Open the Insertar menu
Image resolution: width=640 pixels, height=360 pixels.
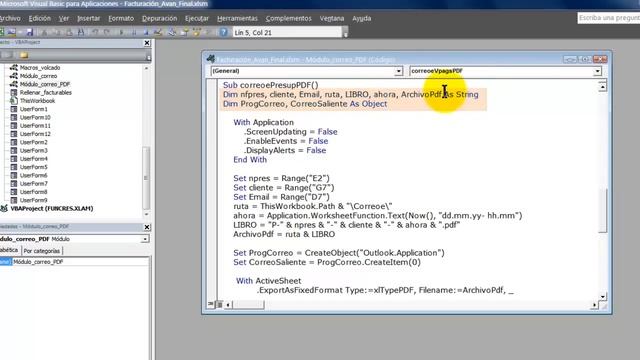coord(89,18)
